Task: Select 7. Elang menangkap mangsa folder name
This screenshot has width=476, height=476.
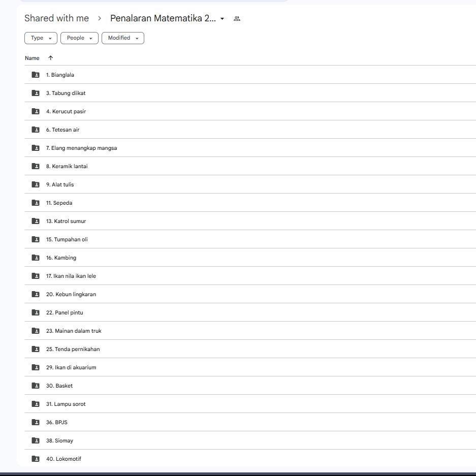Action: tap(81, 148)
